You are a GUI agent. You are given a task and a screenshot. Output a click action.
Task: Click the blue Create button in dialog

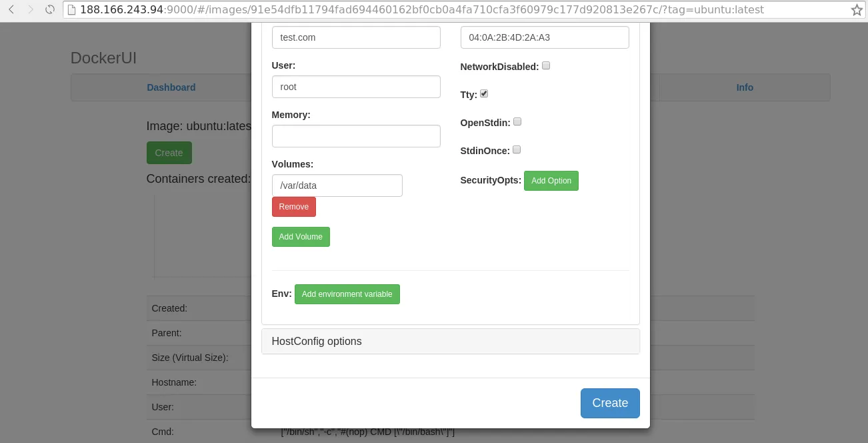[x=609, y=403]
